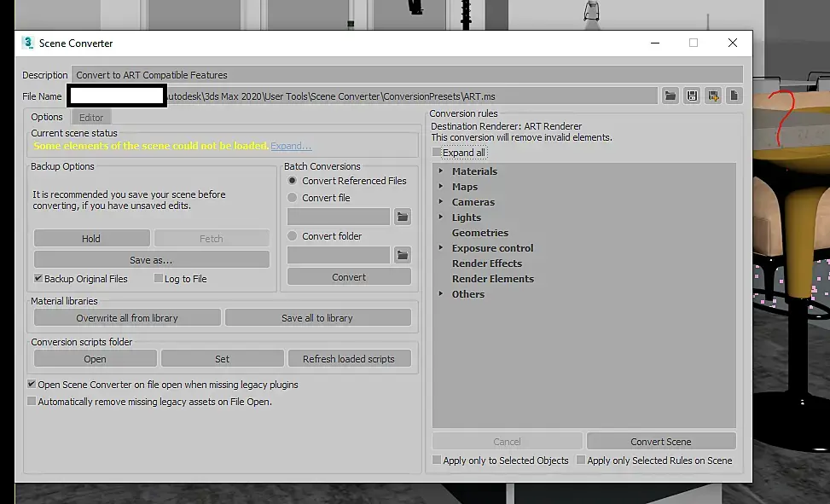Enable the Log to File checkbox
This screenshot has width=830, height=504.
(159, 279)
